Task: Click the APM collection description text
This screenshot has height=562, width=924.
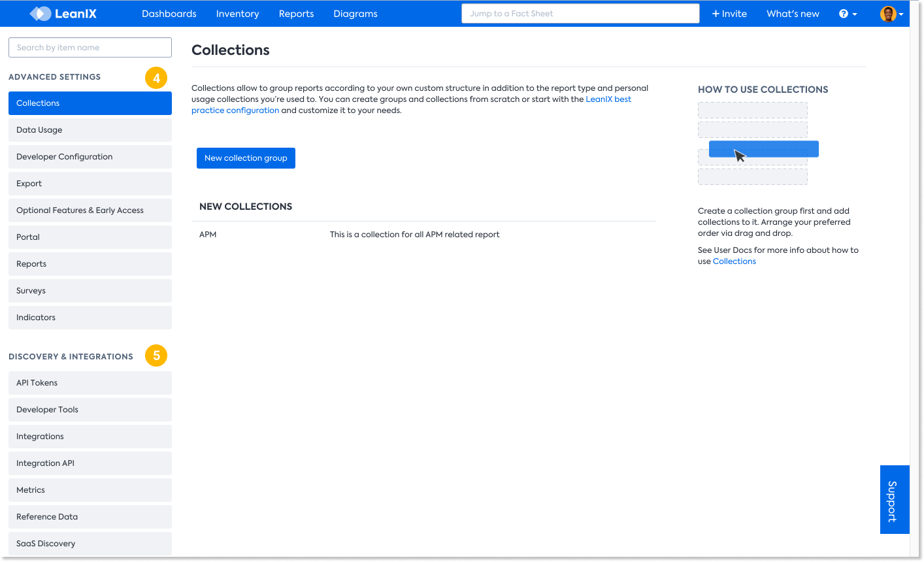Action: 414,235
